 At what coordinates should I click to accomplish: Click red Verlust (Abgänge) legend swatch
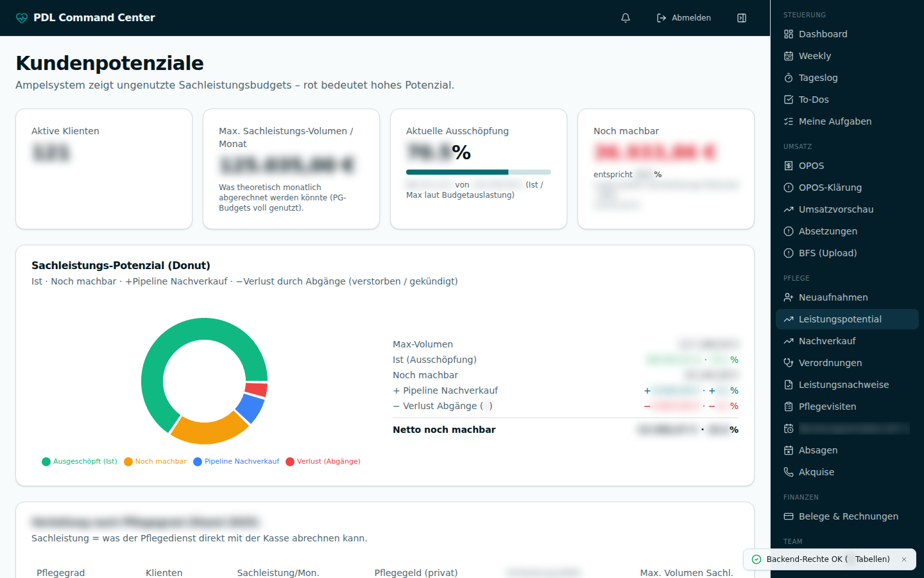(290, 462)
